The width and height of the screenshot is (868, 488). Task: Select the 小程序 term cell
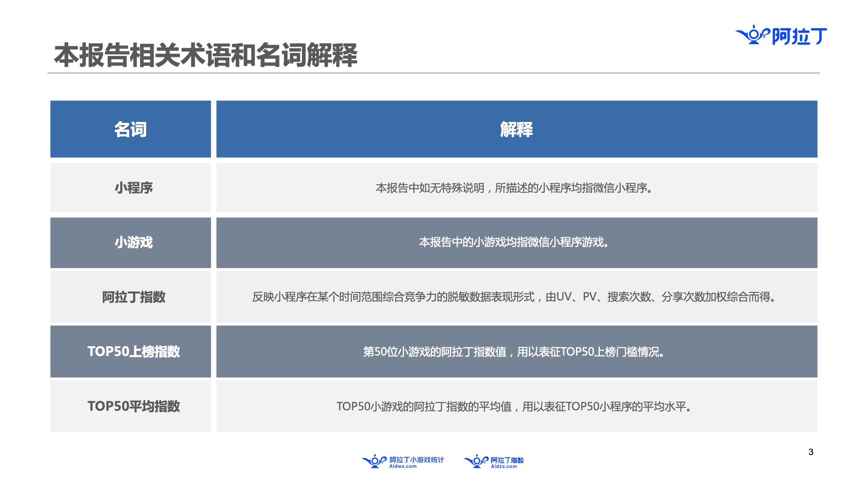[131, 188]
